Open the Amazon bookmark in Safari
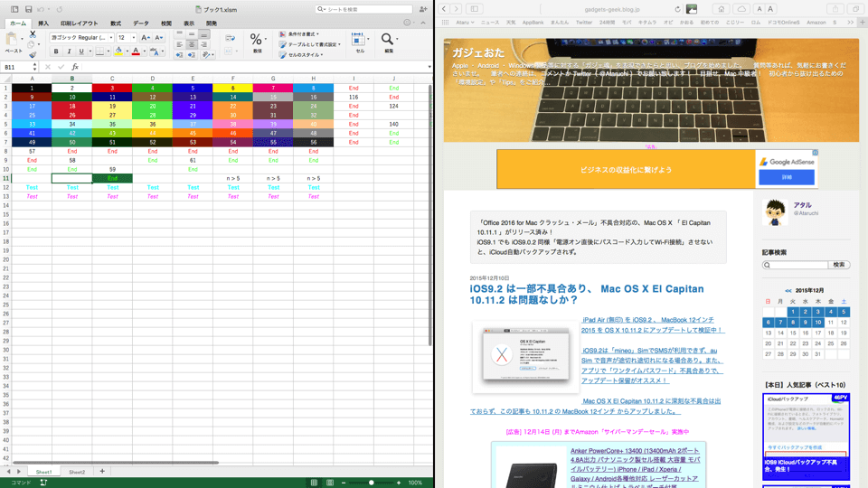 (816, 23)
